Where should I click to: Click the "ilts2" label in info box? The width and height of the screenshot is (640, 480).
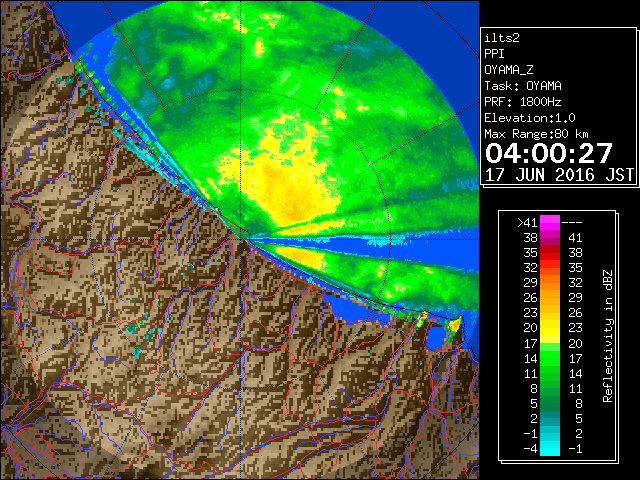pos(502,38)
